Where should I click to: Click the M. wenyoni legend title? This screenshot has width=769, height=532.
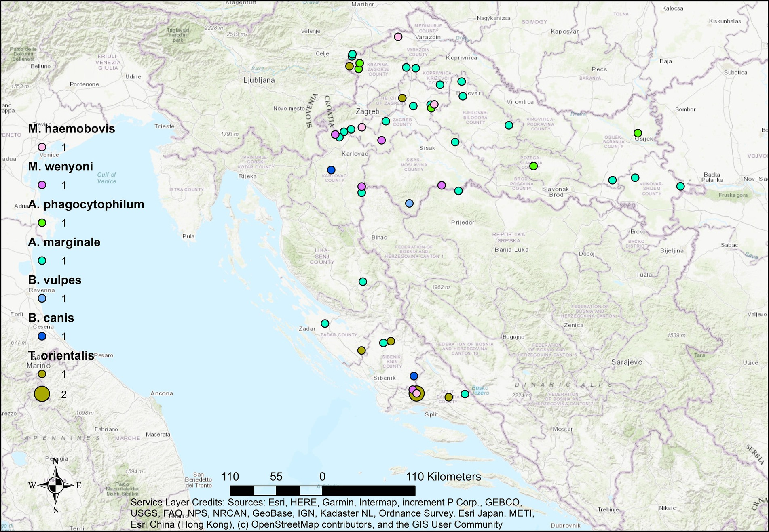coord(61,166)
